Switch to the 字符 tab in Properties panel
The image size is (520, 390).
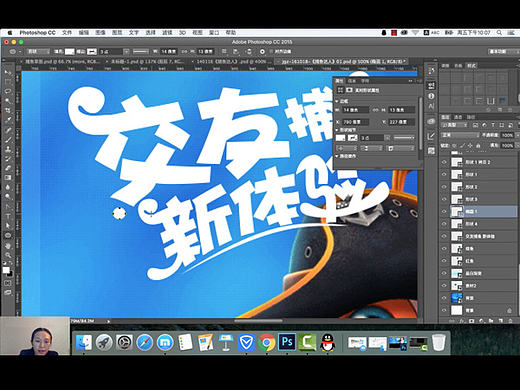[365, 81]
